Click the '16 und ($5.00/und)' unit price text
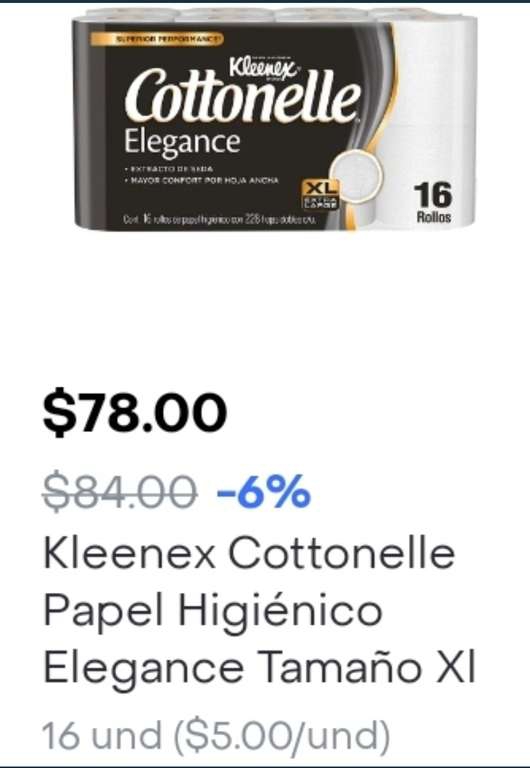Screen dimensions: 530x768 (x=216, y=736)
